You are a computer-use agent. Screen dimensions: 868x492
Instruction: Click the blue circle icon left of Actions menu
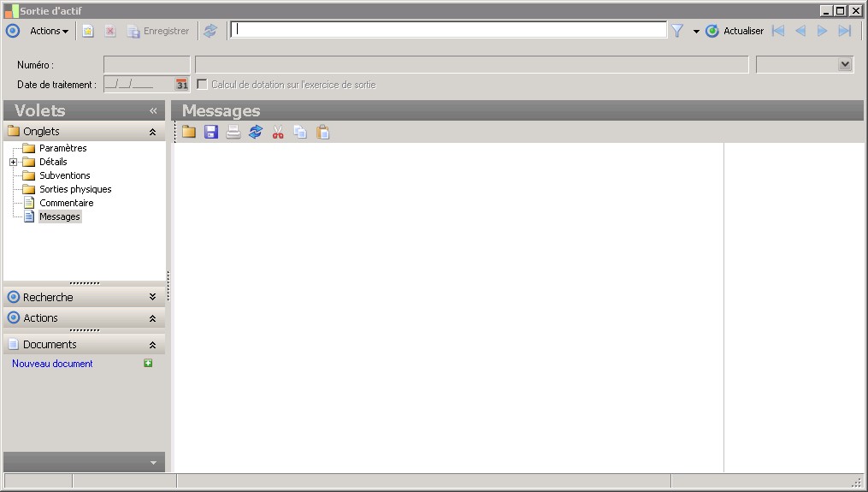[x=13, y=31]
